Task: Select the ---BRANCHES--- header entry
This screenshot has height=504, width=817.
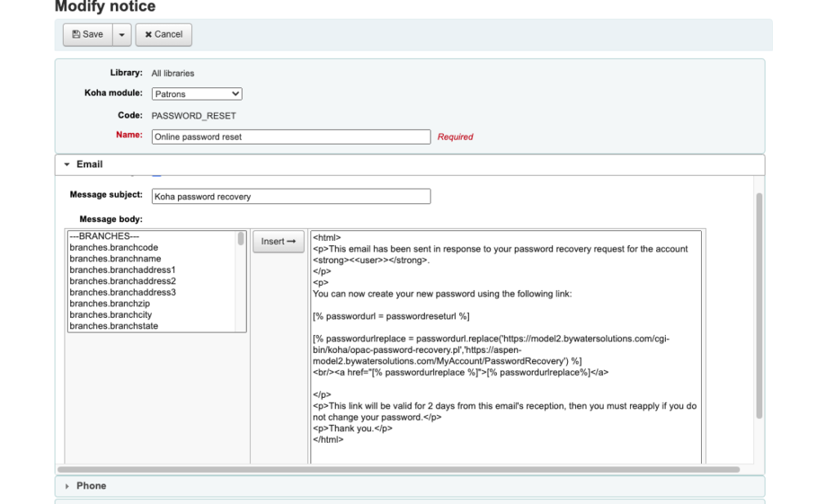Action: pos(105,236)
